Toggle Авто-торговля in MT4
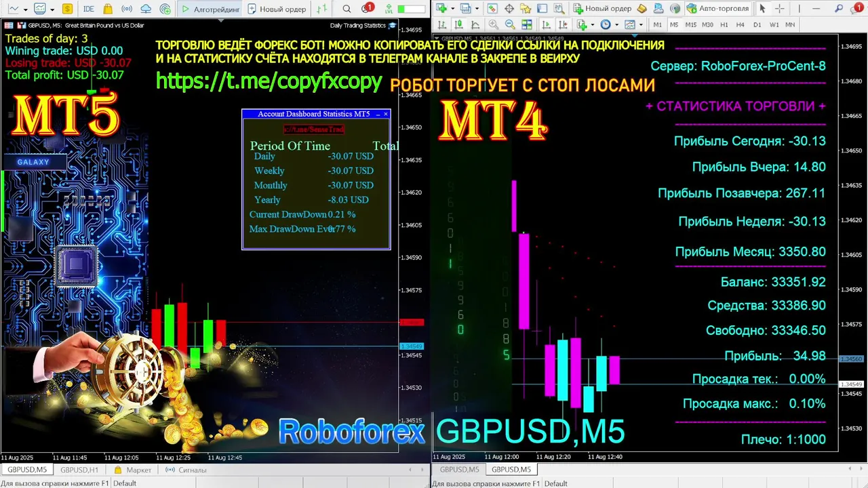The image size is (868, 488). click(717, 9)
